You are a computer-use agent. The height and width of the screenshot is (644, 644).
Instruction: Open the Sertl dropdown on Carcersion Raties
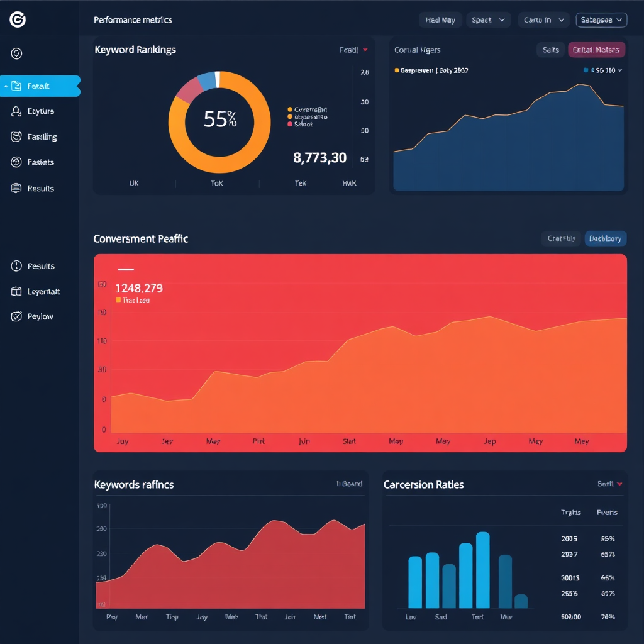pyautogui.click(x=608, y=484)
